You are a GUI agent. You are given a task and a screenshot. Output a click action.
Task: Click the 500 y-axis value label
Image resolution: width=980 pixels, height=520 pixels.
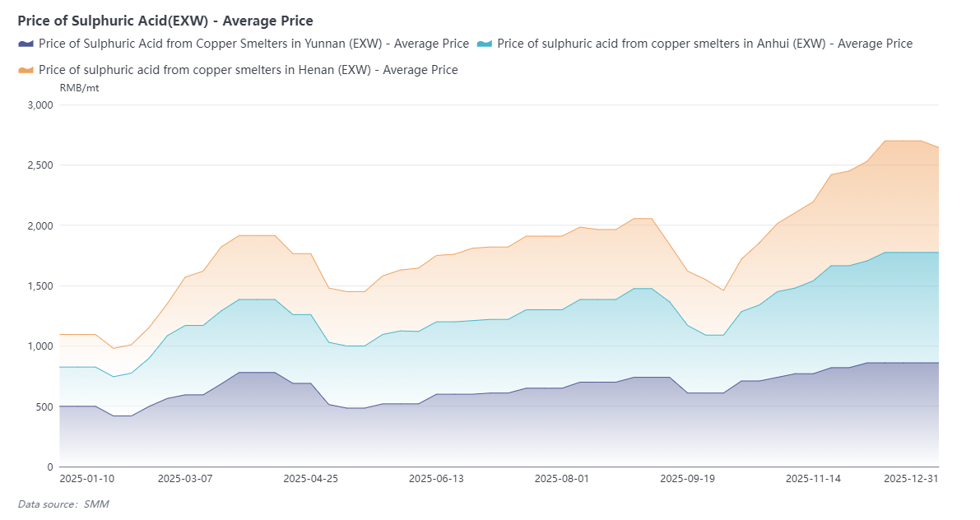coord(44,407)
